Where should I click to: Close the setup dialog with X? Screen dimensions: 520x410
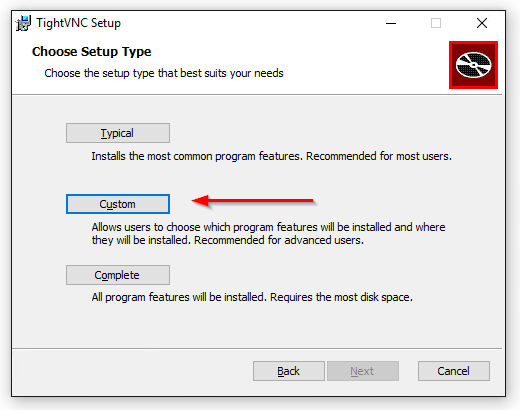coord(482,23)
